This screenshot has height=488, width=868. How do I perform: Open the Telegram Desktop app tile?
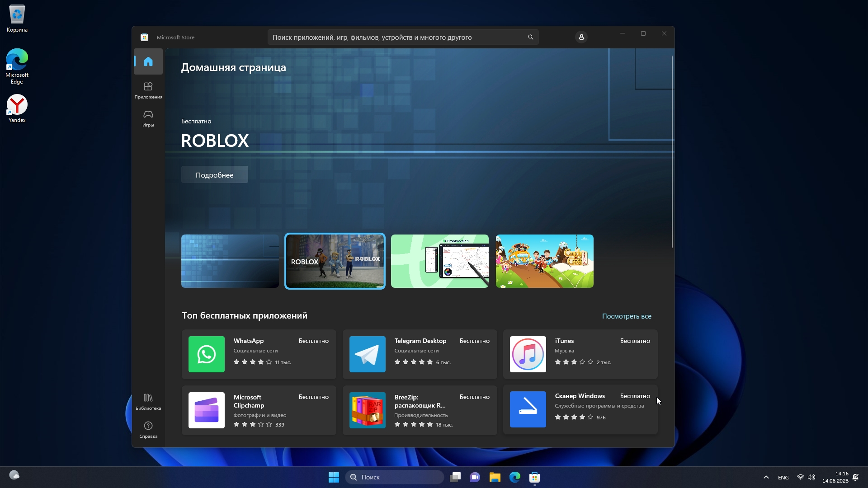pos(420,354)
